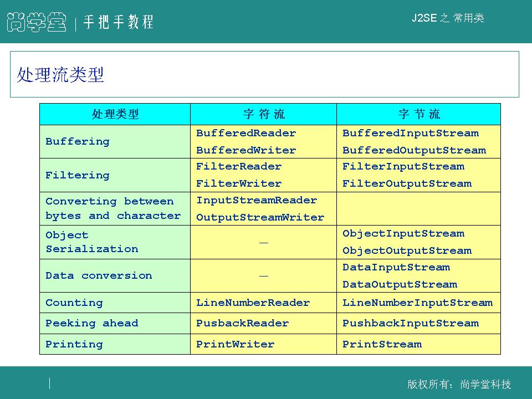This screenshot has width=532, height=399.
Task: Click FilterInputStream cell text
Action: pos(403,167)
